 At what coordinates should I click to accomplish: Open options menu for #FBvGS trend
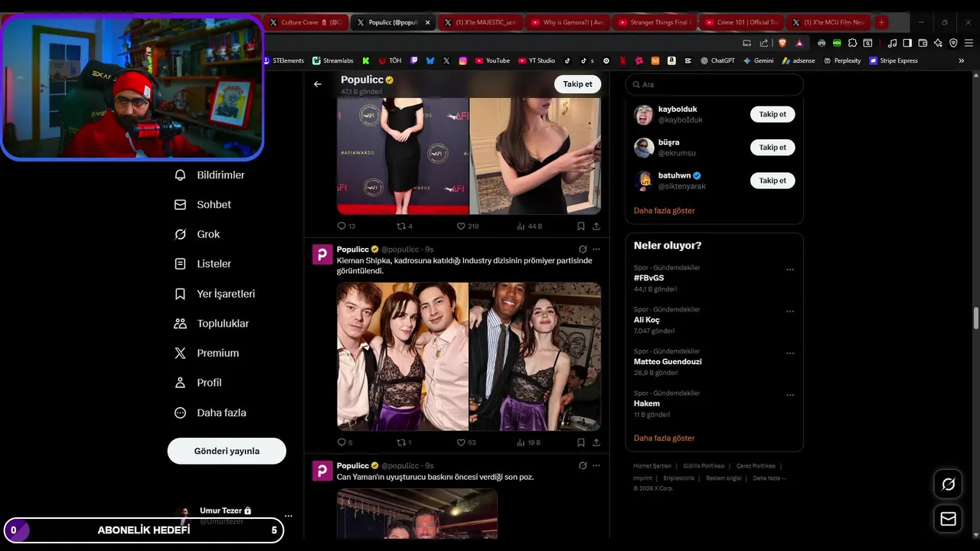pos(790,269)
